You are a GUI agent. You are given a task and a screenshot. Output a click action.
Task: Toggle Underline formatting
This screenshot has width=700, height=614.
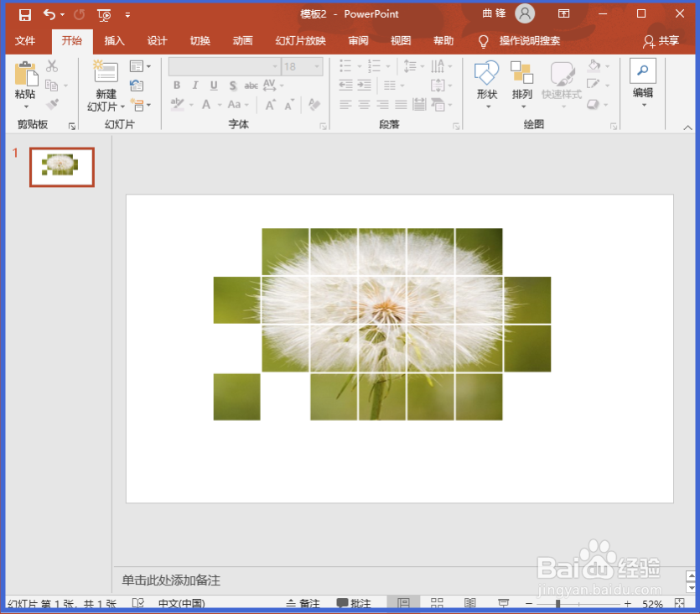214,86
